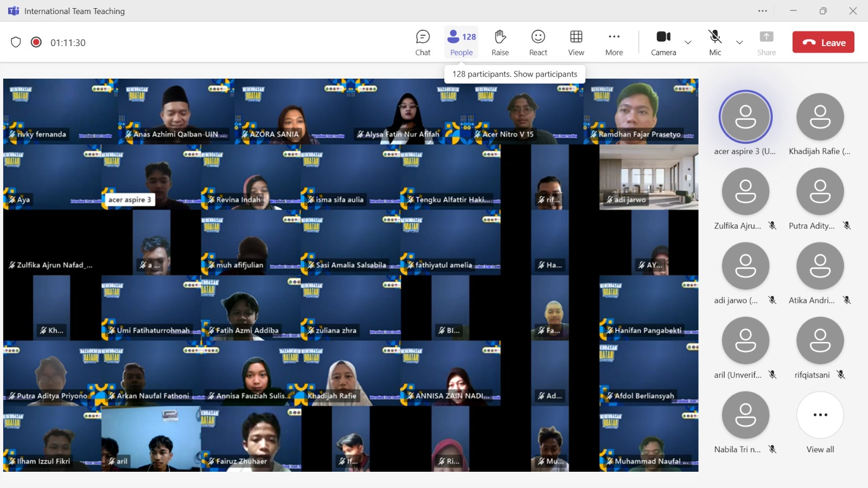Open the title bar ellipsis menu
Image resolution: width=868 pixels, height=488 pixels.
coord(763,11)
